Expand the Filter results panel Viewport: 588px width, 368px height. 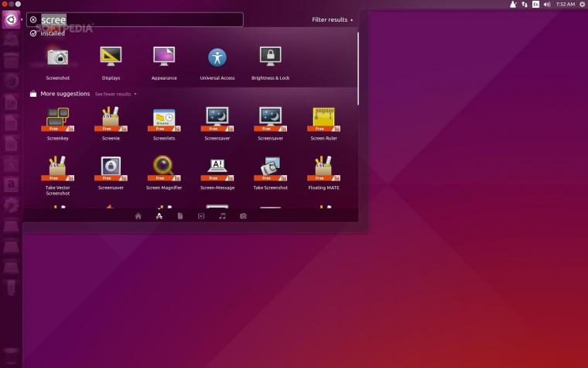click(x=332, y=19)
